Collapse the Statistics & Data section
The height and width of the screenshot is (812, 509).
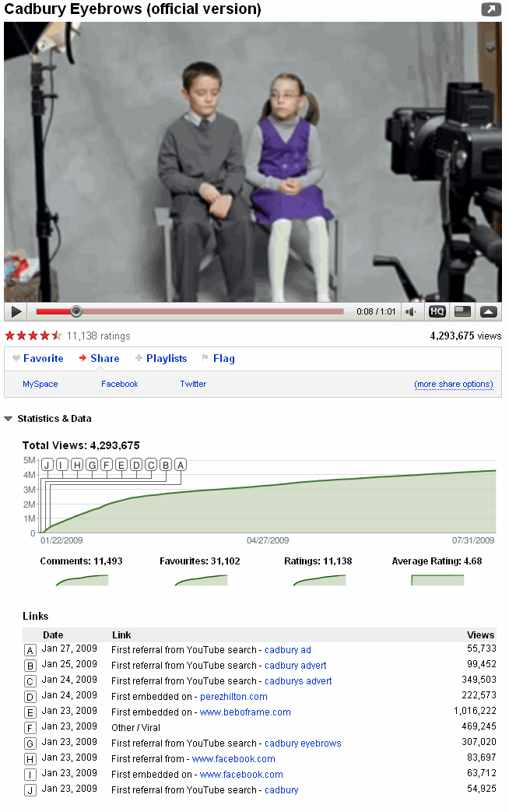coord(9,418)
